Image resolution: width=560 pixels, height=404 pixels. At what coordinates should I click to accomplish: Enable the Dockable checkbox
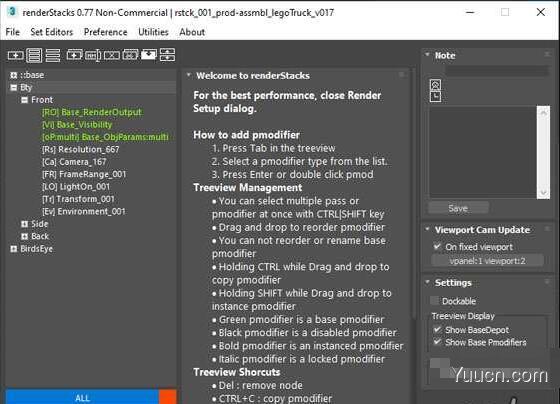coord(434,301)
